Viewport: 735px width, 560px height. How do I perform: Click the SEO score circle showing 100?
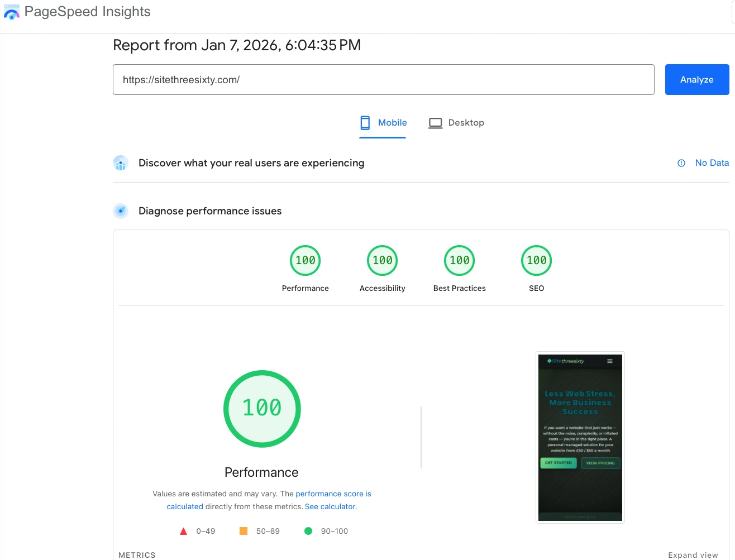click(x=536, y=260)
